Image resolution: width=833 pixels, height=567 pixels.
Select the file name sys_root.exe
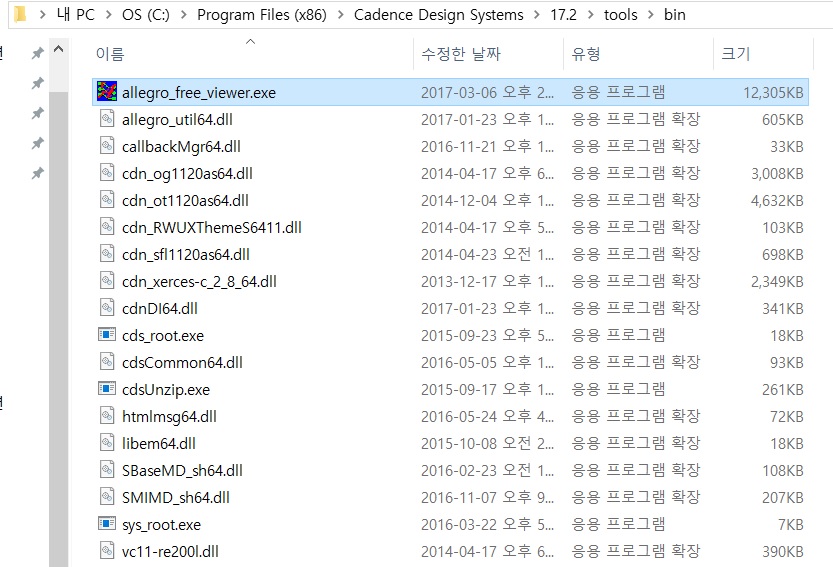click(x=162, y=525)
